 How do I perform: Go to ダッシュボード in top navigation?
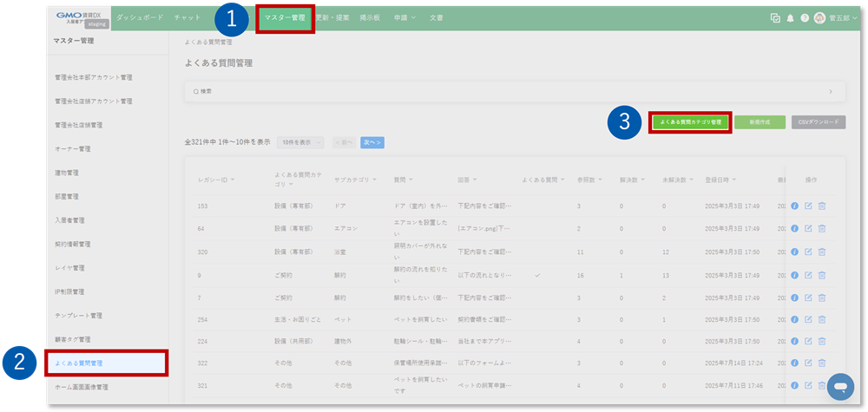point(140,17)
